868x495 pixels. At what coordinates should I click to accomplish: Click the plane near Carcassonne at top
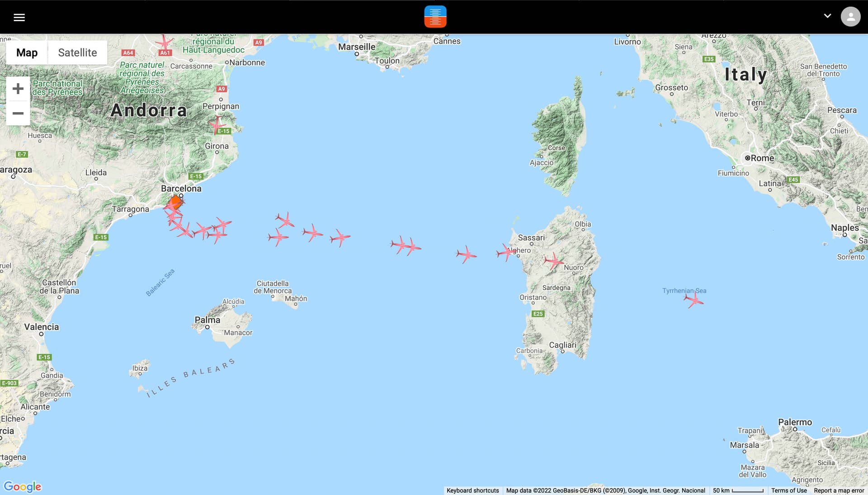point(165,43)
